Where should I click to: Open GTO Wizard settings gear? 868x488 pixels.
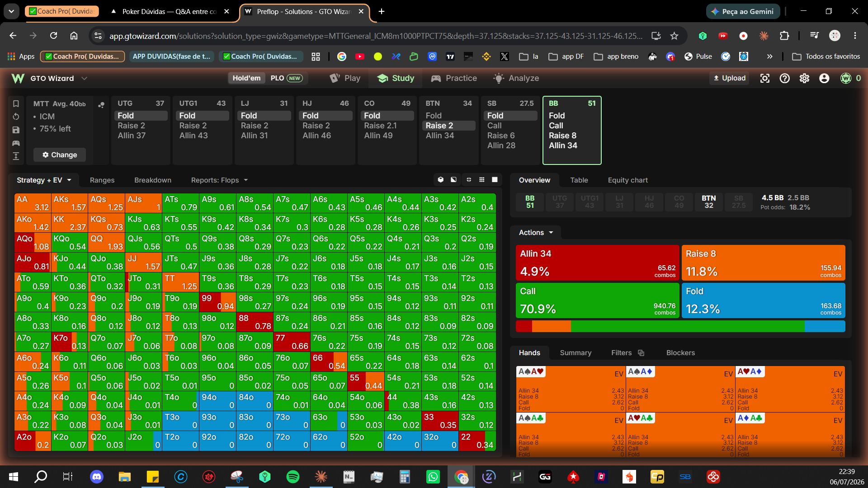[x=804, y=78]
